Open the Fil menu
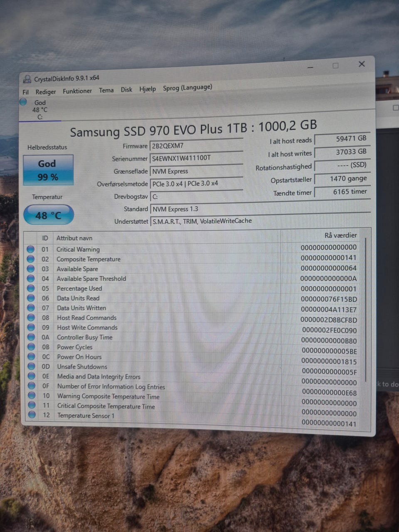This screenshot has height=532, width=399. click(26, 92)
